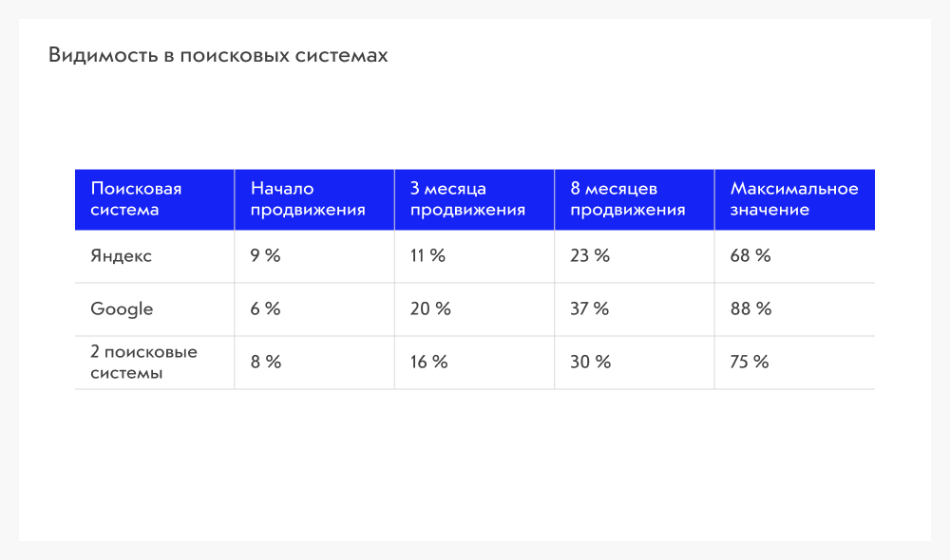Select the 30 % cell
Viewport: 950px width, 560px height.
(x=590, y=362)
